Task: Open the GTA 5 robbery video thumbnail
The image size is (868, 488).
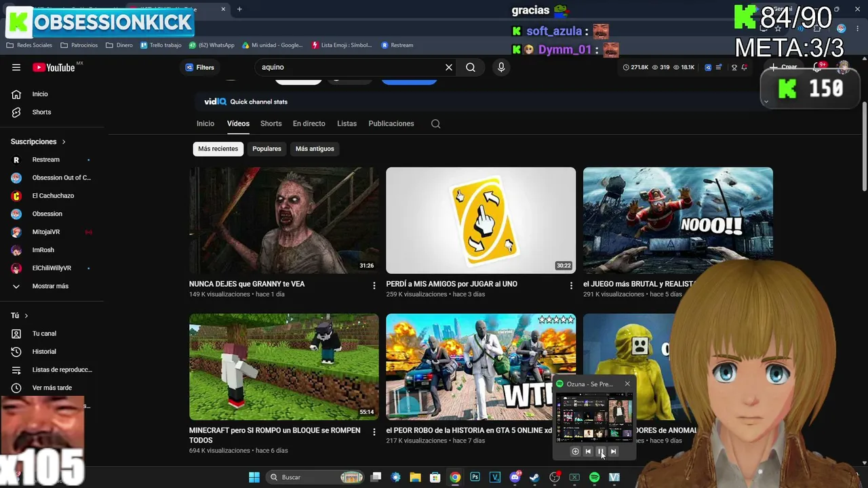Action: tap(481, 367)
